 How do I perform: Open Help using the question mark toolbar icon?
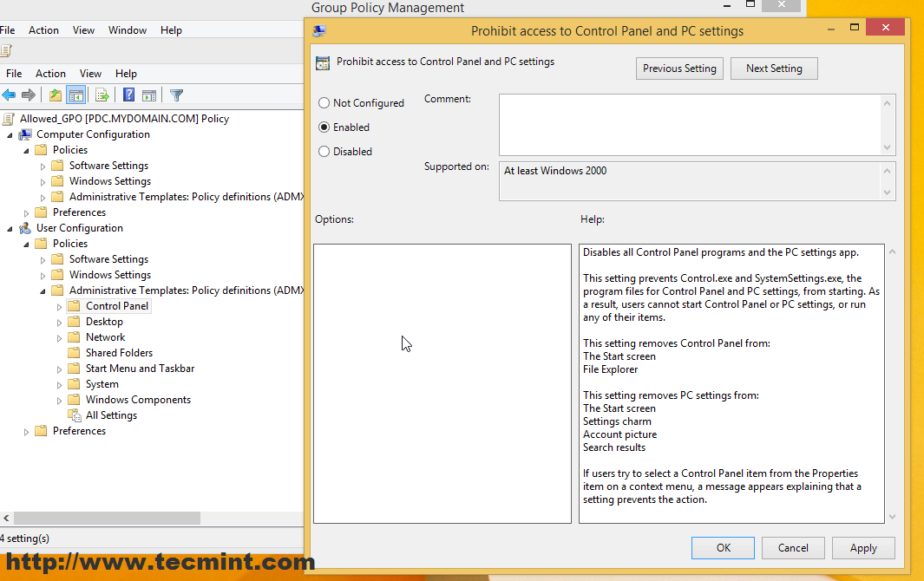pyautogui.click(x=128, y=95)
